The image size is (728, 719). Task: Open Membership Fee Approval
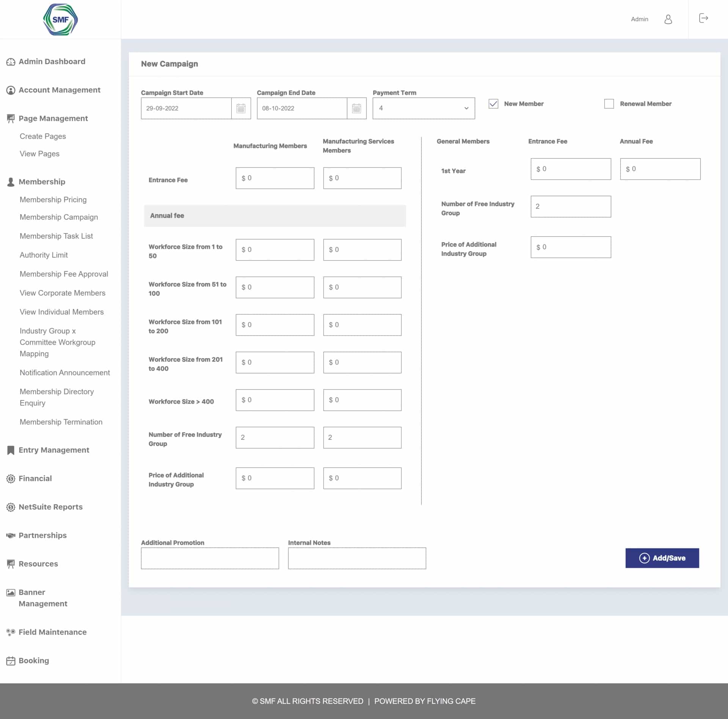[64, 274]
